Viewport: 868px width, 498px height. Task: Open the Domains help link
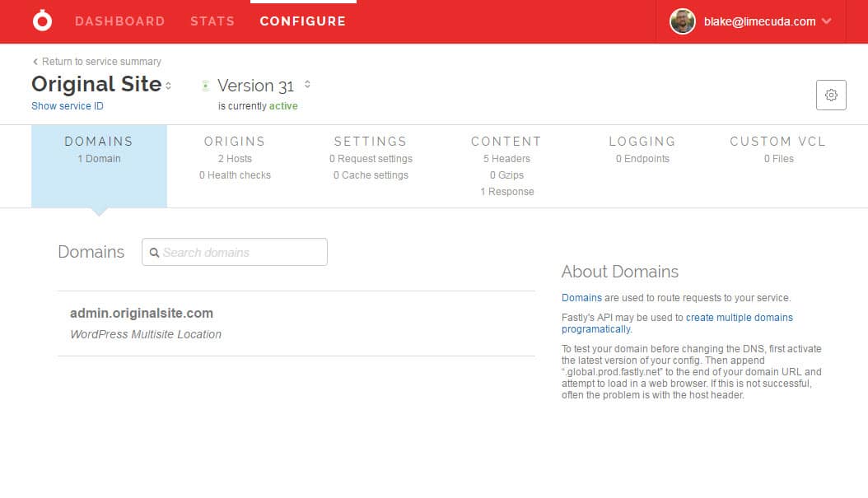[581, 298]
